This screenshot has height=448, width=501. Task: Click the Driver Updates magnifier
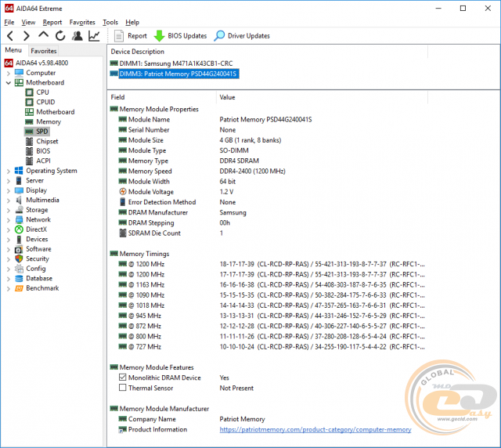(219, 36)
